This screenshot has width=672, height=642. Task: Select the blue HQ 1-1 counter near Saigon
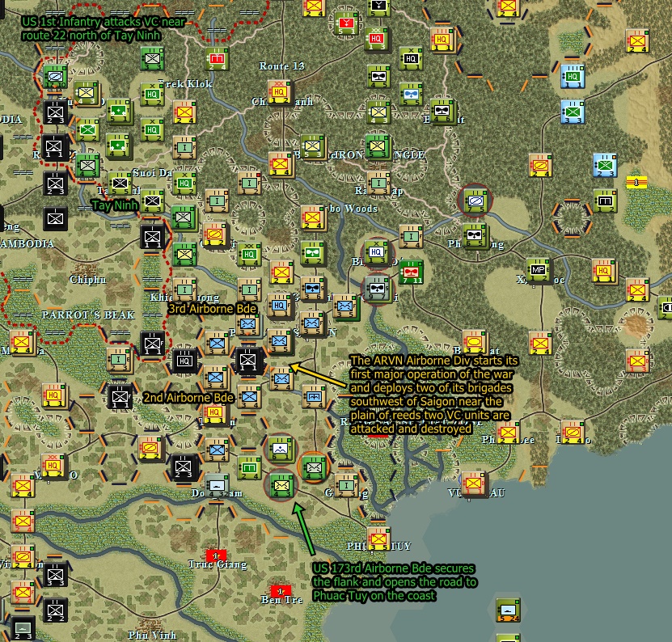[x=279, y=305]
